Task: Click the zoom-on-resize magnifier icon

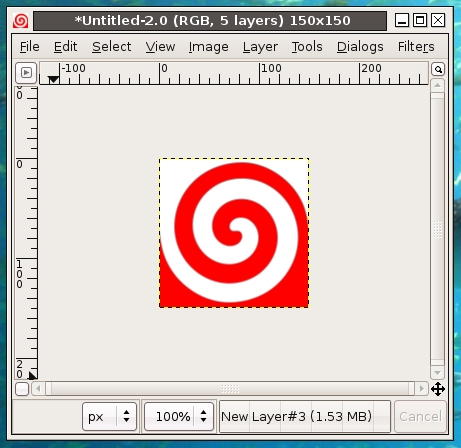Action: (x=438, y=69)
